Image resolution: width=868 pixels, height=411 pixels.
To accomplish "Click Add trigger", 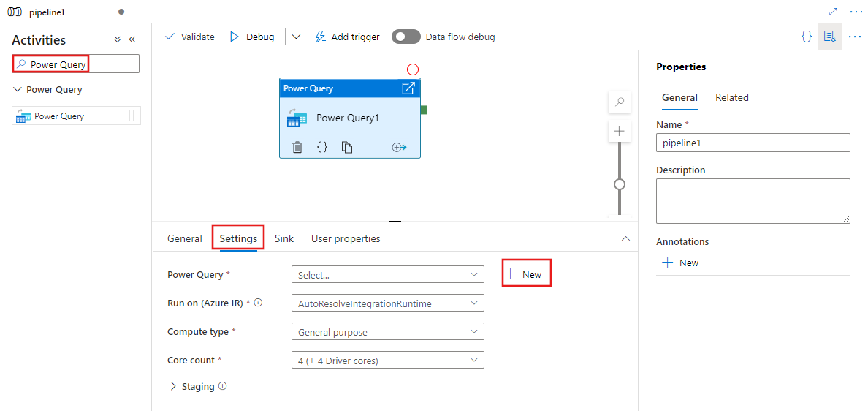I will tap(347, 37).
